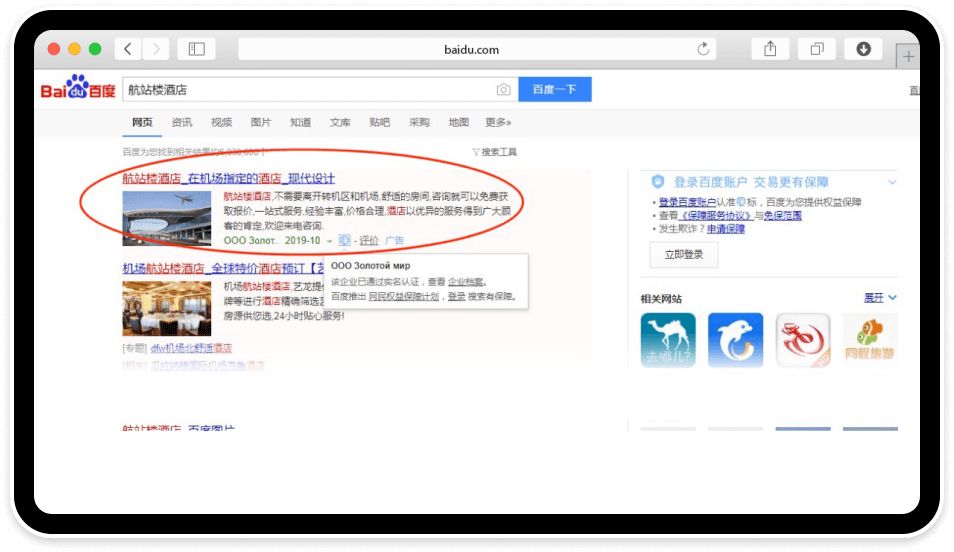Reload page with refresh icon
This screenshot has height=552, width=954.
click(703, 49)
